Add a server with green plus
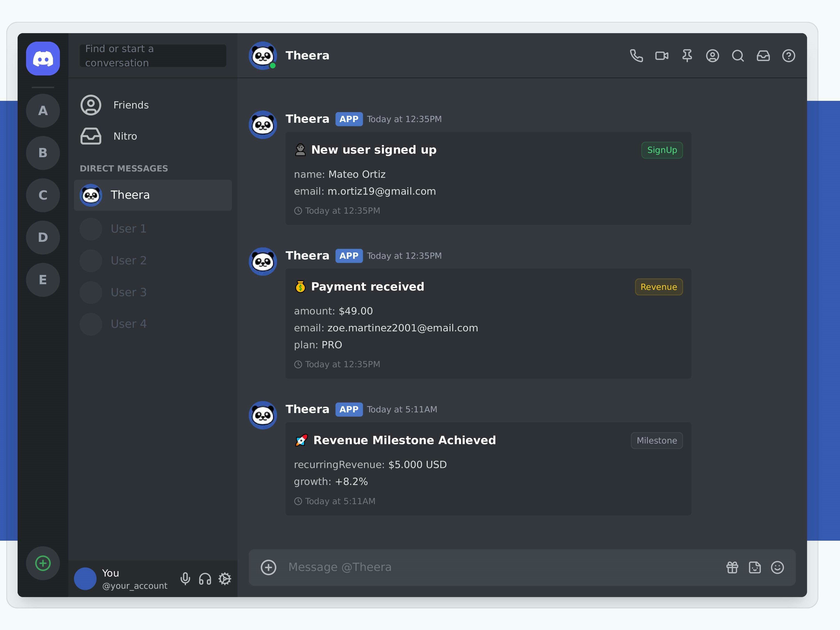The width and height of the screenshot is (840, 630). pyautogui.click(x=43, y=563)
